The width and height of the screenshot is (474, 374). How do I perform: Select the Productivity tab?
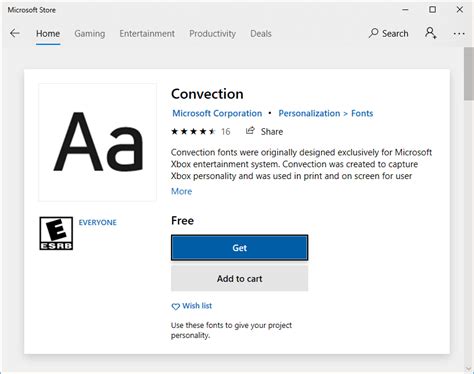tap(212, 34)
